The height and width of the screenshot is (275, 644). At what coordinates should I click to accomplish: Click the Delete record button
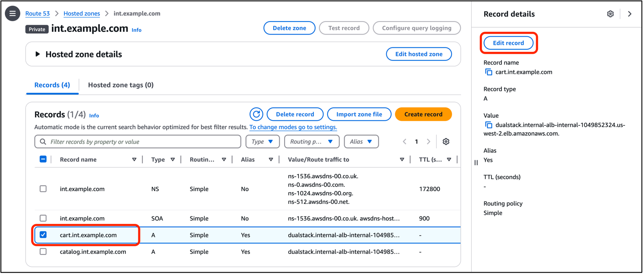tap(295, 114)
